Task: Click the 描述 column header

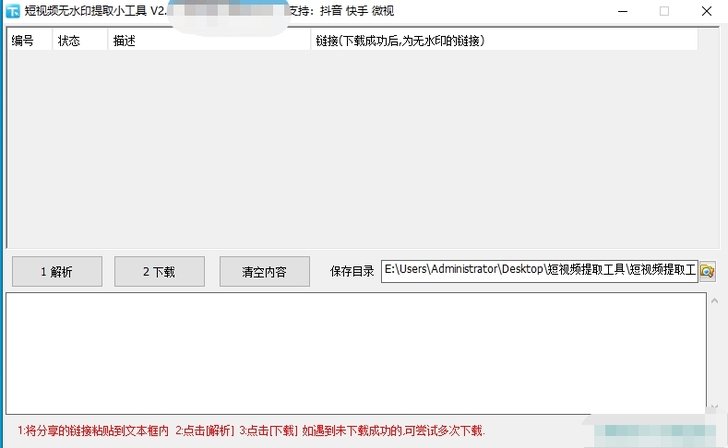Action: pos(209,41)
